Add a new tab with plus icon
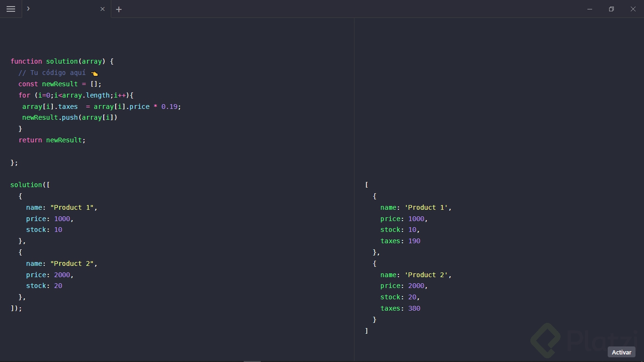Screen dimensions: 644x362 pyautogui.click(x=119, y=9)
